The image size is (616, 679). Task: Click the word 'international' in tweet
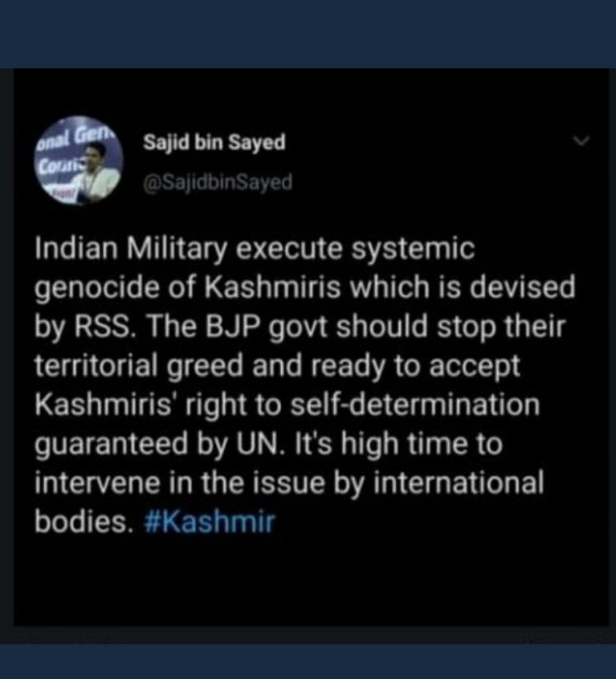click(458, 483)
